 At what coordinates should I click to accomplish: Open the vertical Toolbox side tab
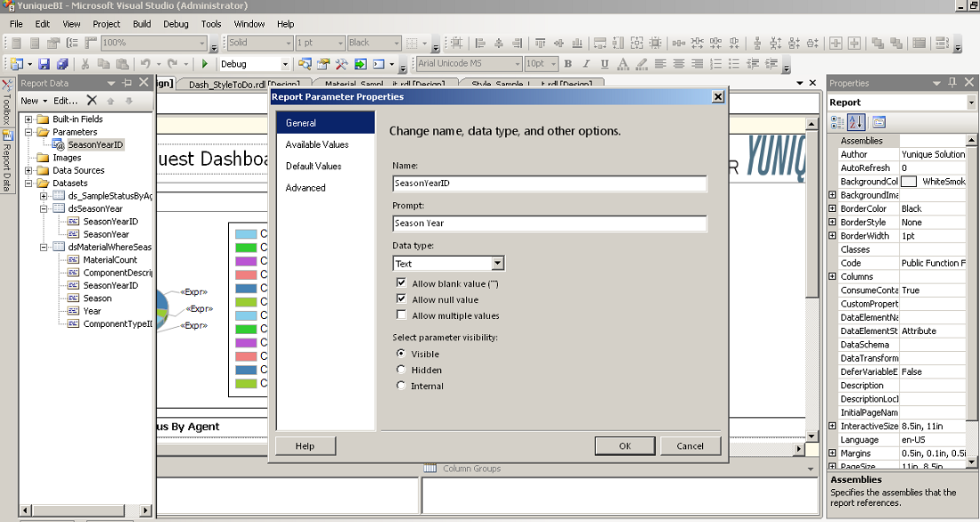click(7, 103)
